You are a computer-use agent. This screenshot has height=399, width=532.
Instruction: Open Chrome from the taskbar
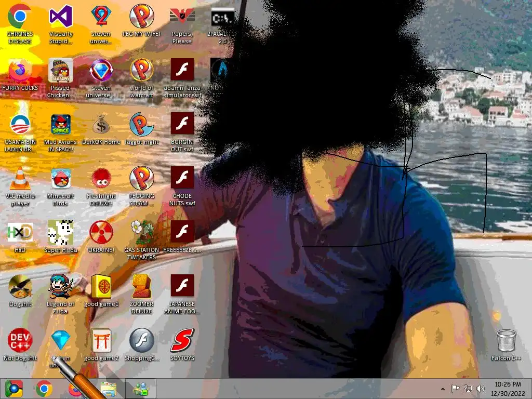44,389
